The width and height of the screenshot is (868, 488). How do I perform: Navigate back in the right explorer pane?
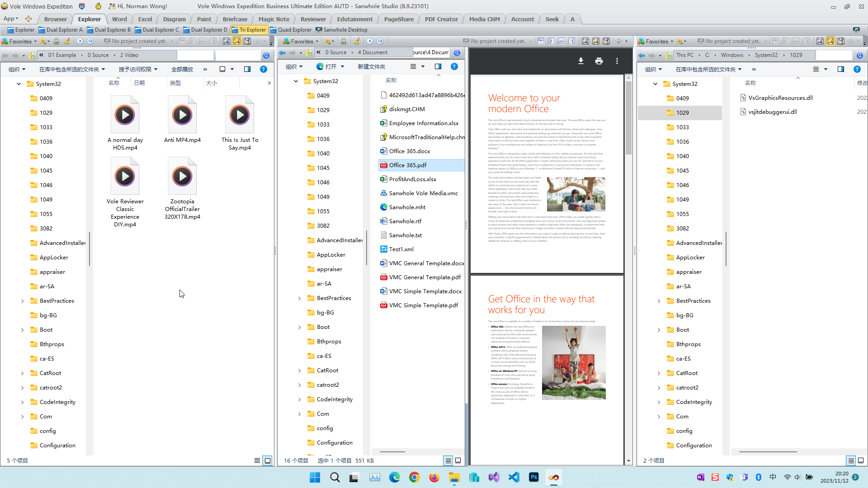point(642,56)
